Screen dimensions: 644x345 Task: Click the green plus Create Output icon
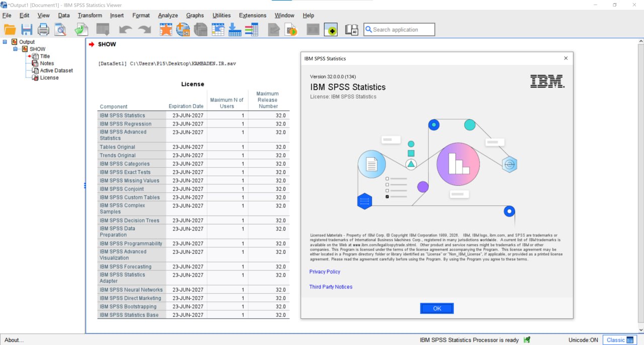[x=331, y=30]
